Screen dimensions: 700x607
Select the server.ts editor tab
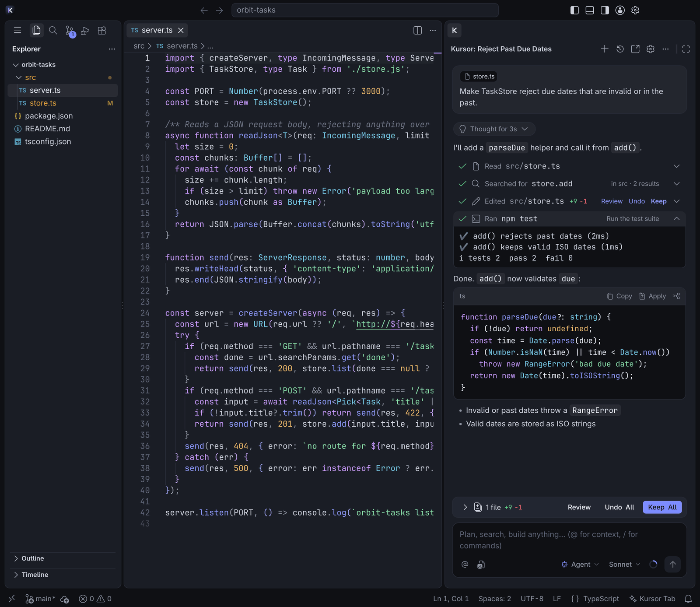click(x=157, y=30)
